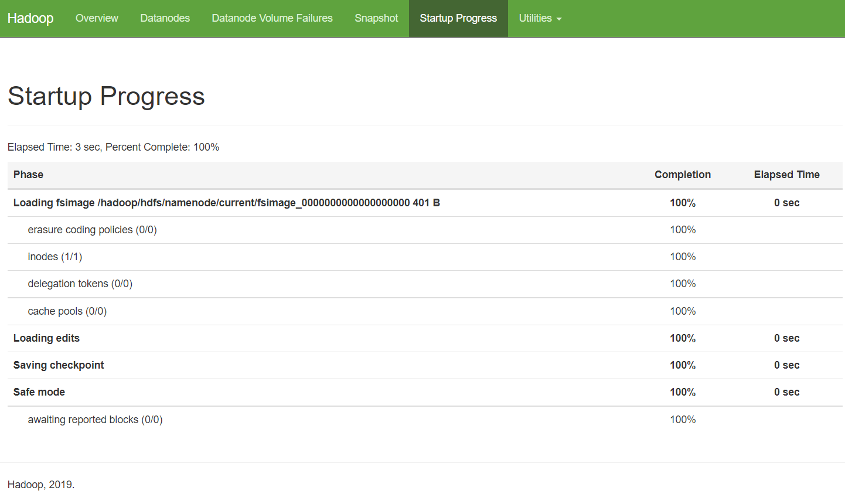
Task: Click the Hadoop brand link
Action: tap(30, 18)
